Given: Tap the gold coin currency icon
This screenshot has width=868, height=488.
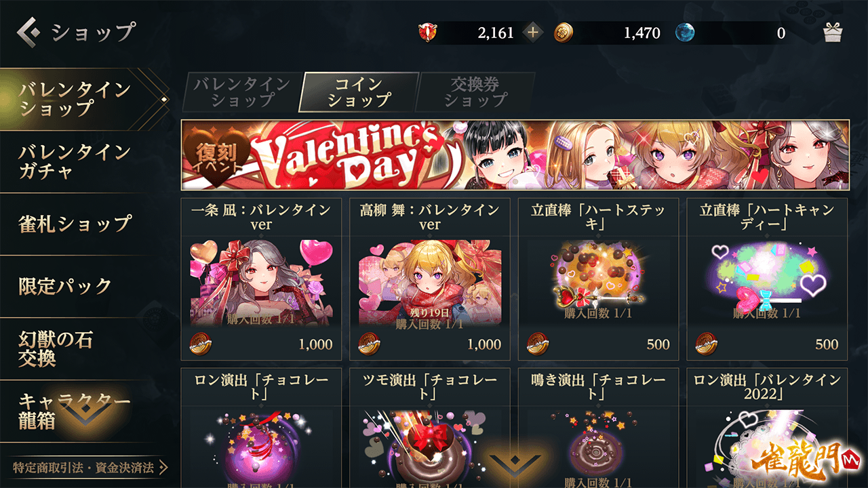Looking at the screenshot, I should 565,33.
